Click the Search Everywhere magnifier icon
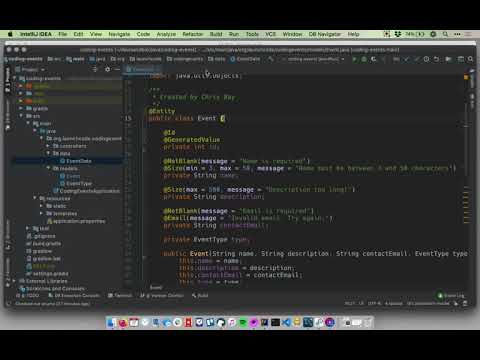 [x=470, y=59]
